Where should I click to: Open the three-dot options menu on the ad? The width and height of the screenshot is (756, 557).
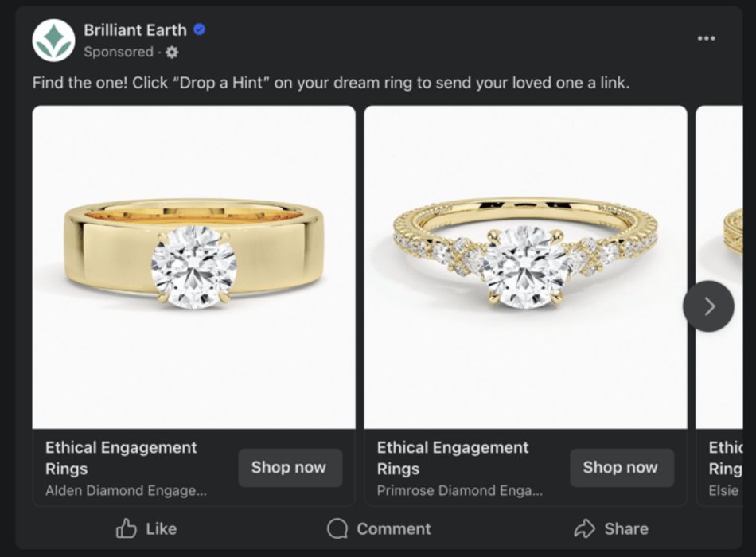(705, 37)
